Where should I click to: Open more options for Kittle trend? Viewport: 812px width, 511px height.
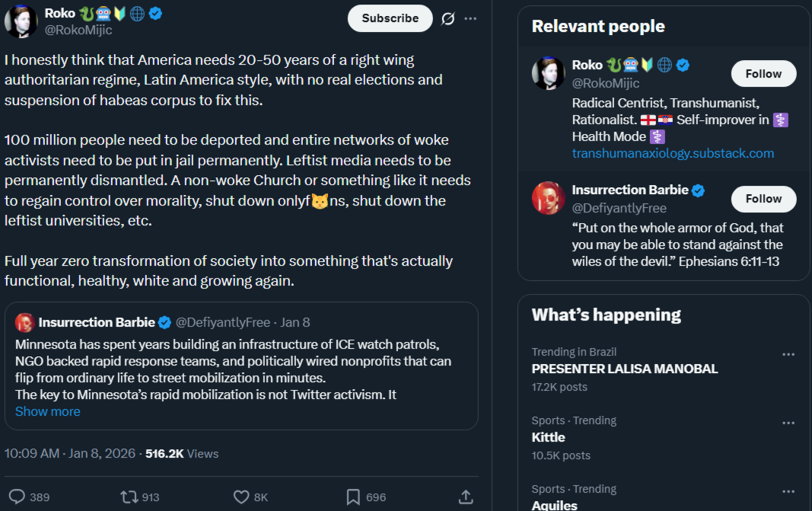[x=788, y=423]
